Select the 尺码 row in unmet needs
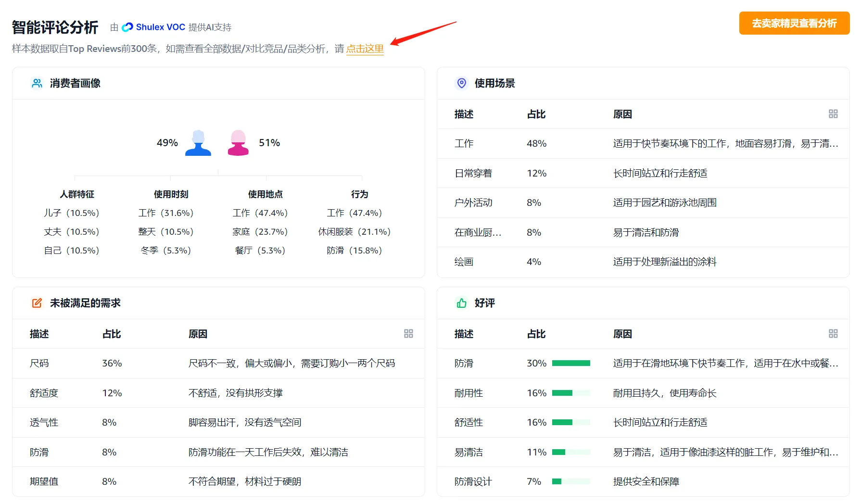The height and width of the screenshot is (504, 860). (216, 363)
